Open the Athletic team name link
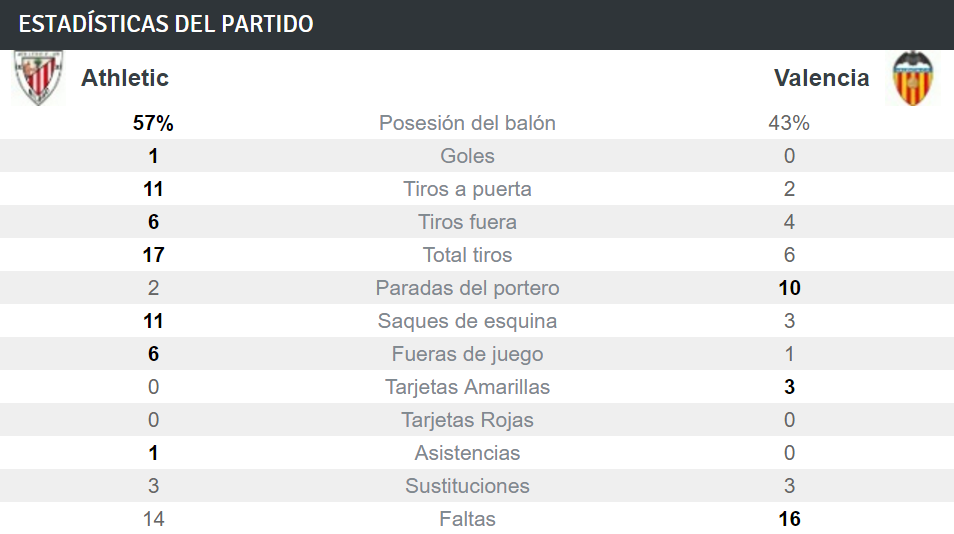Screen dimensions: 954x534 (125, 78)
